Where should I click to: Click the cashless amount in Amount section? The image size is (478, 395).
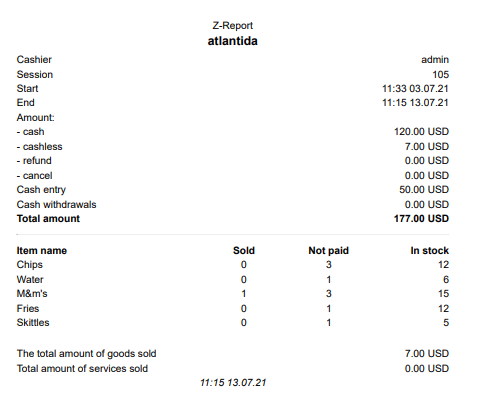point(427,146)
